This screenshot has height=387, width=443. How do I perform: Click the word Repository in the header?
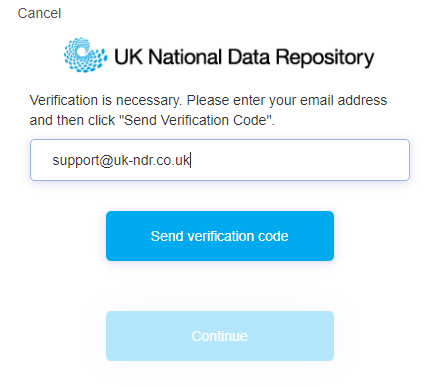[325, 58]
